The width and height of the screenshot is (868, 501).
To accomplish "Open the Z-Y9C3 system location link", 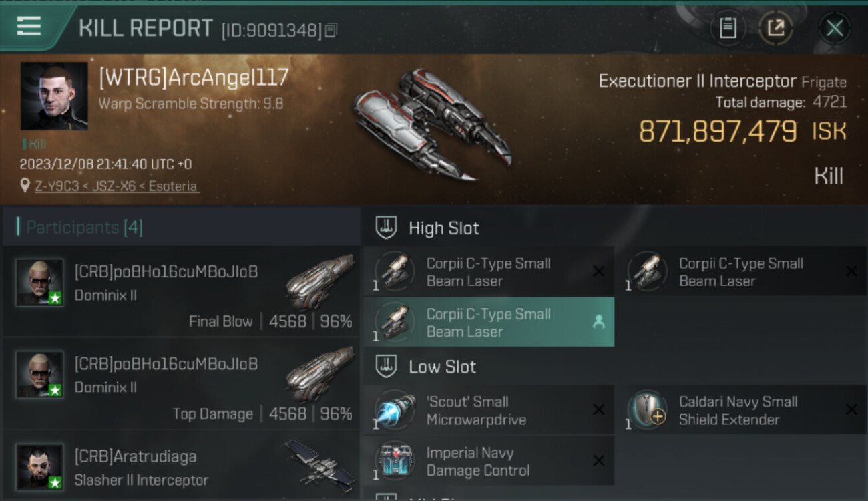I will 117,186.
